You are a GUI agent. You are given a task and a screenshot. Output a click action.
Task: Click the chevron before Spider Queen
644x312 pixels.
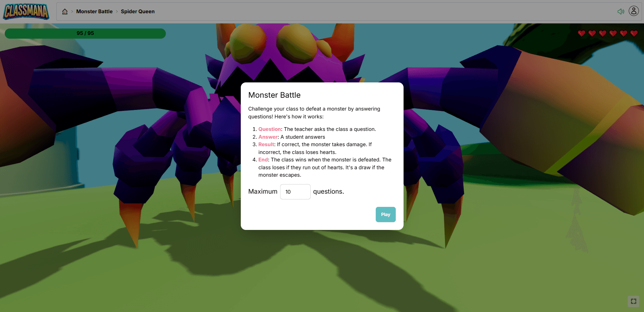(117, 12)
